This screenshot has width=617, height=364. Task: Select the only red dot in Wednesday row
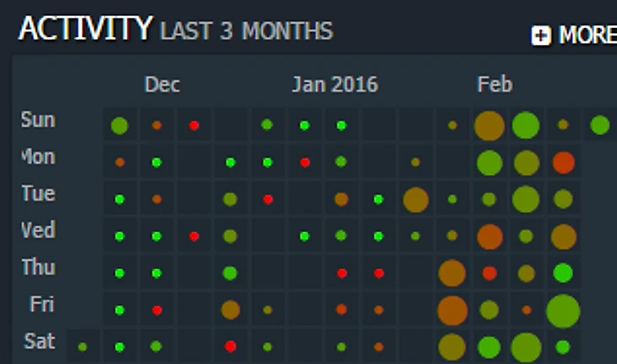point(194,236)
